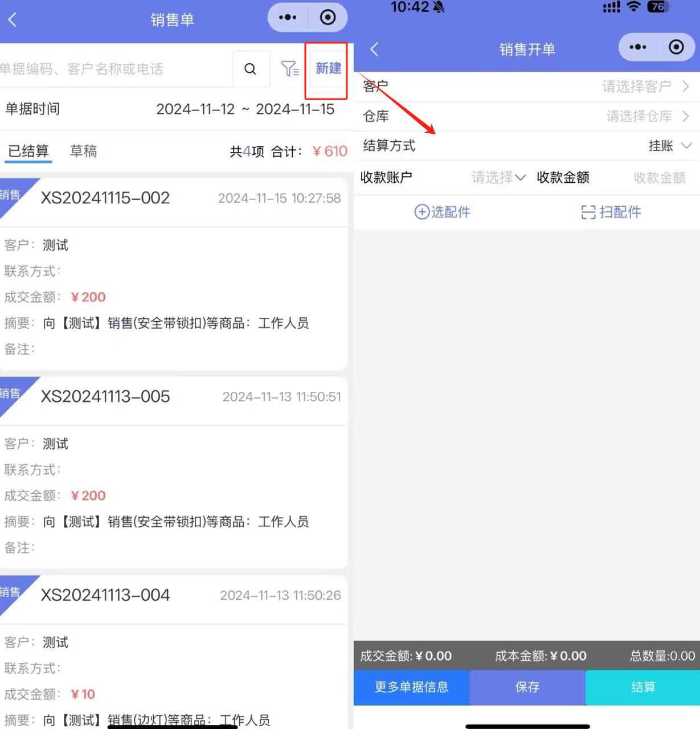Switch to the 已结算 tab

point(28,151)
